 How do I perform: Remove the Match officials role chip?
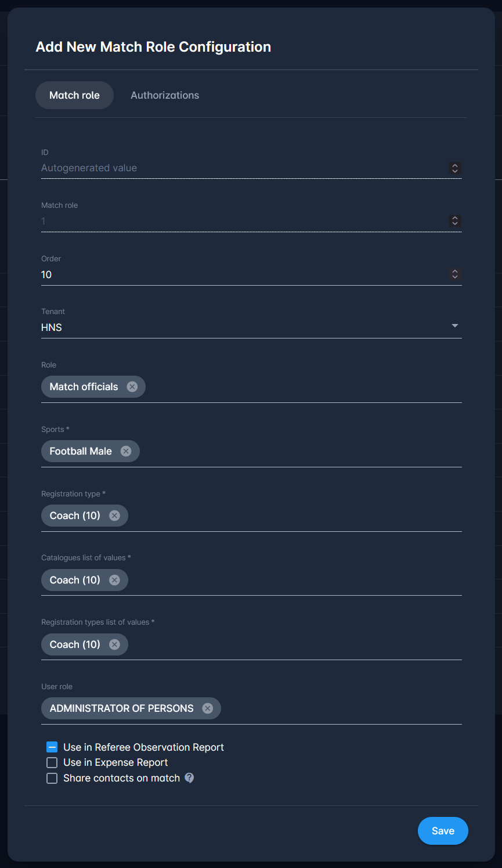click(x=132, y=387)
